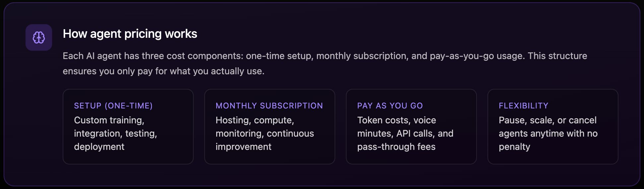The height and width of the screenshot is (189, 644).
Task: Click the purple brain icon
Action: click(38, 37)
